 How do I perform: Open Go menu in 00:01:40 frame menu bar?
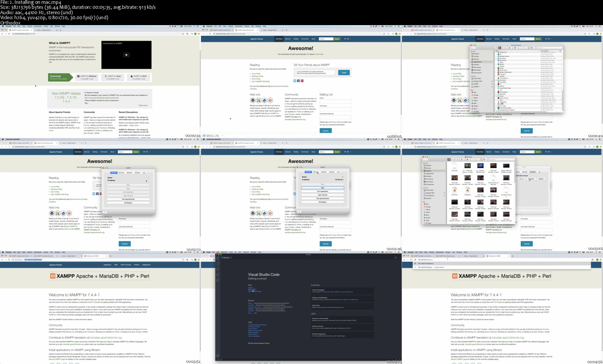429,26
